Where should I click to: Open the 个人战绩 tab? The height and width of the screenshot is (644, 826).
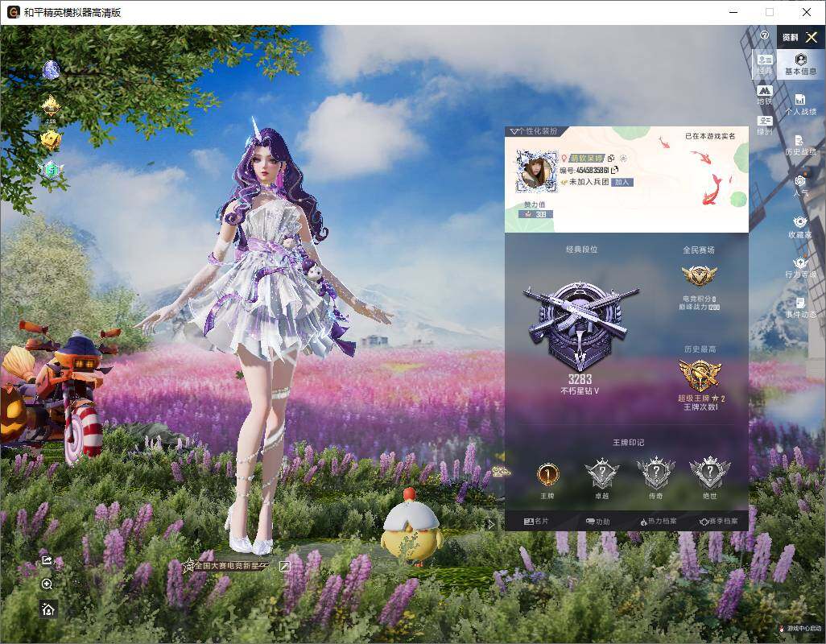800,105
